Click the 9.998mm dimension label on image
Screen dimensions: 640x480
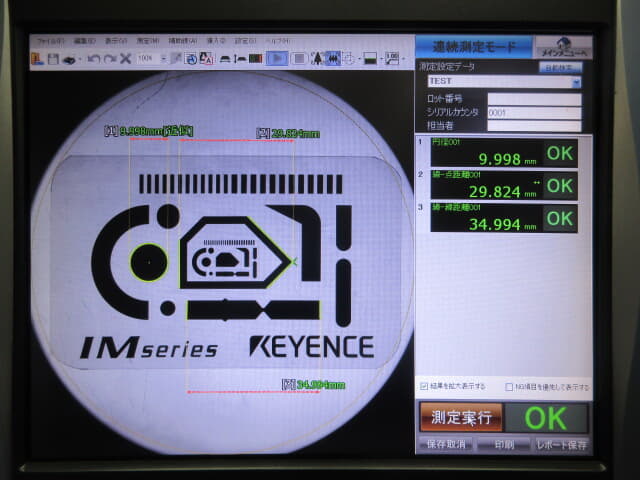point(149,131)
